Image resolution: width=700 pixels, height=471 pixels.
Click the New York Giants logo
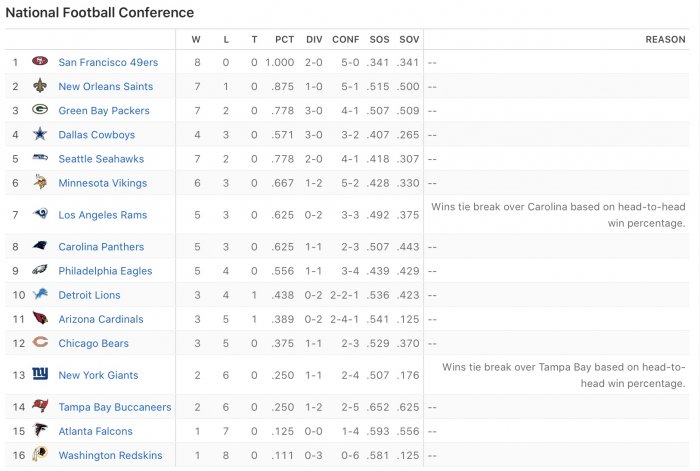click(40, 374)
